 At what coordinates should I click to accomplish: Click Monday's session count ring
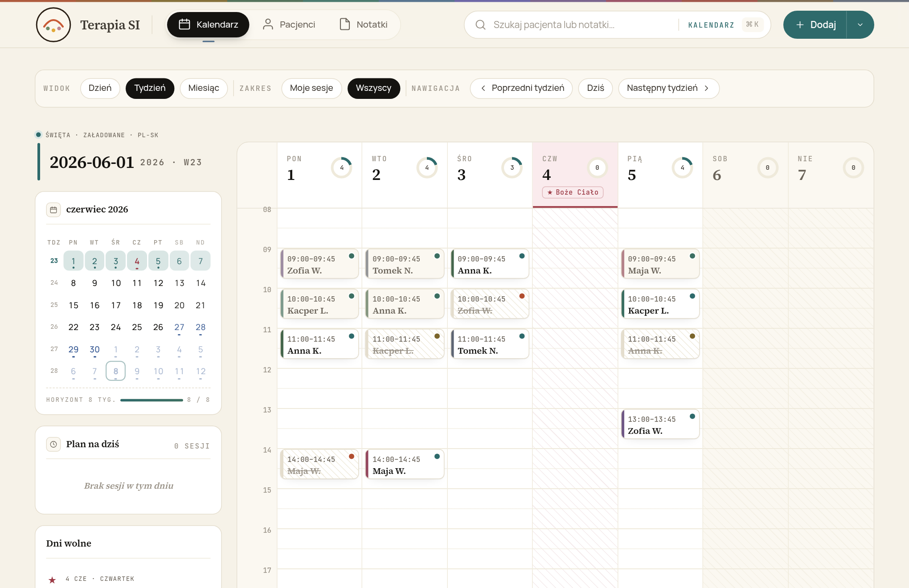(342, 168)
